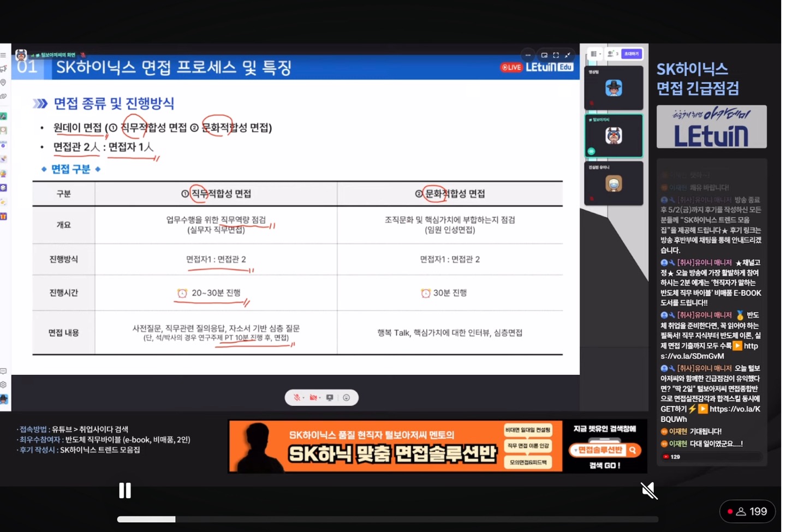Click the 모의면접&피드백 badge

point(528,462)
